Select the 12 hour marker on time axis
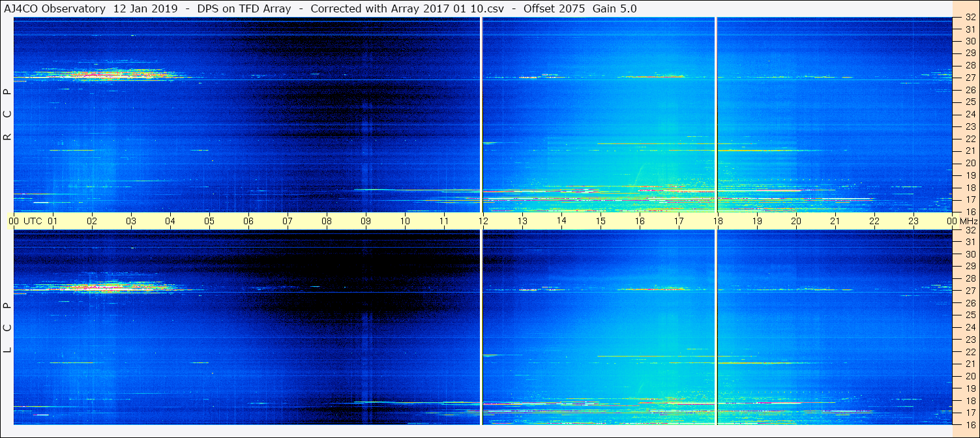 click(483, 221)
